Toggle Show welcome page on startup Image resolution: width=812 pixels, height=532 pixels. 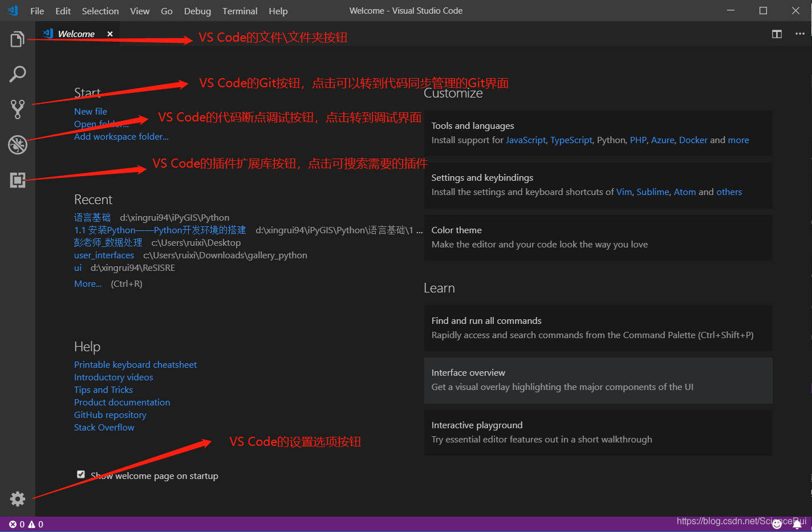point(81,474)
